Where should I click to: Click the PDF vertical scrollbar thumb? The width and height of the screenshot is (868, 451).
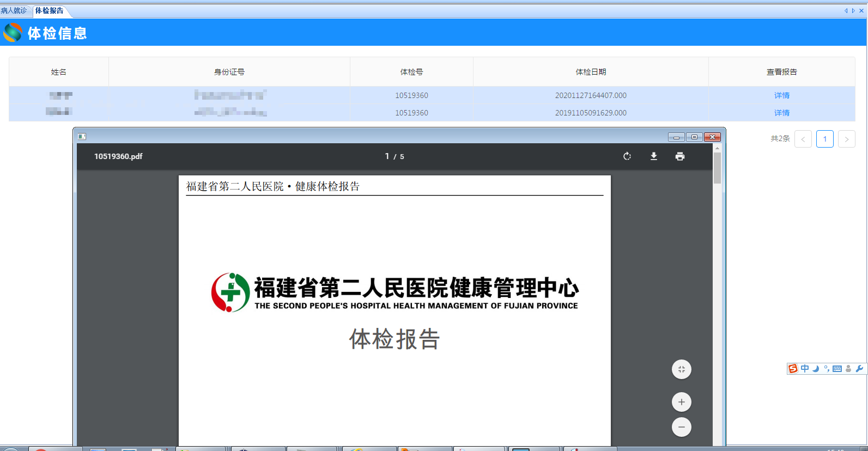click(718, 168)
